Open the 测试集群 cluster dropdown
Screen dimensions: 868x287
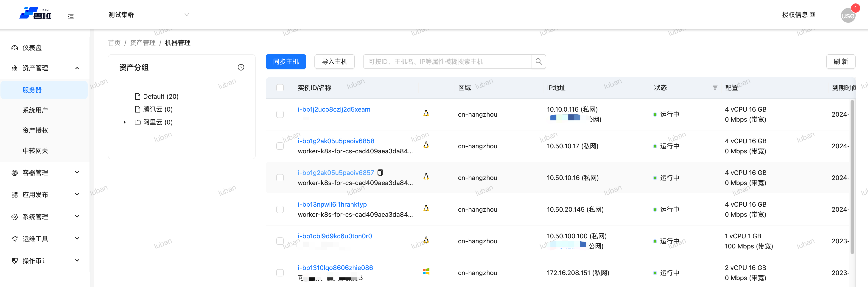point(148,15)
